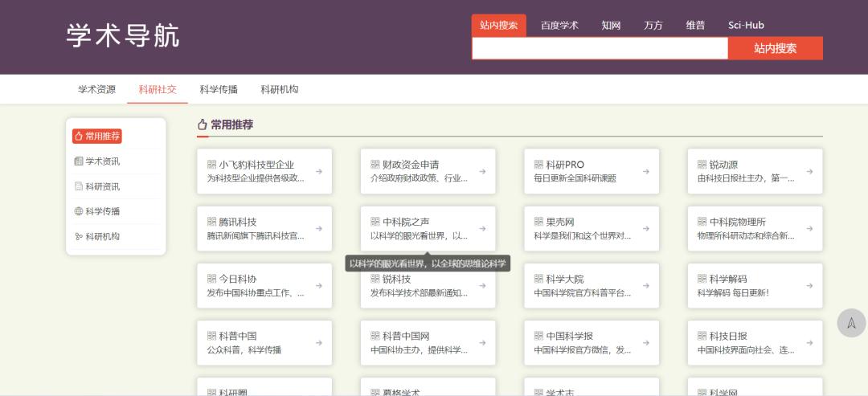The image size is (868, 396).
Task: Click the newspaper icon beside 学术资讯
Action: coord(79,161)
